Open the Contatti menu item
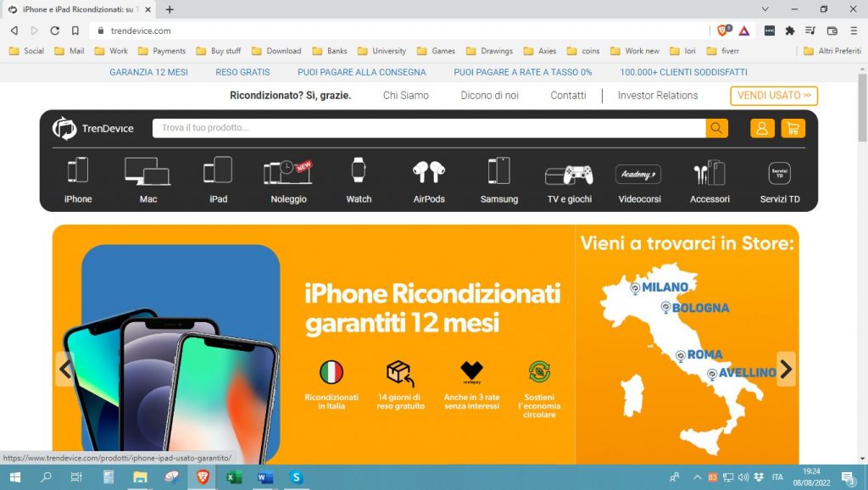This screenshot has width=868, height=490. (568, 96)
